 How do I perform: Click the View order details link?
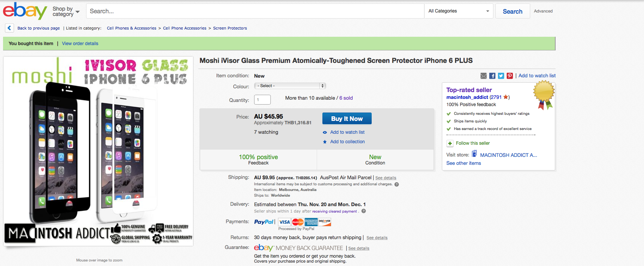tap(80, 44)
